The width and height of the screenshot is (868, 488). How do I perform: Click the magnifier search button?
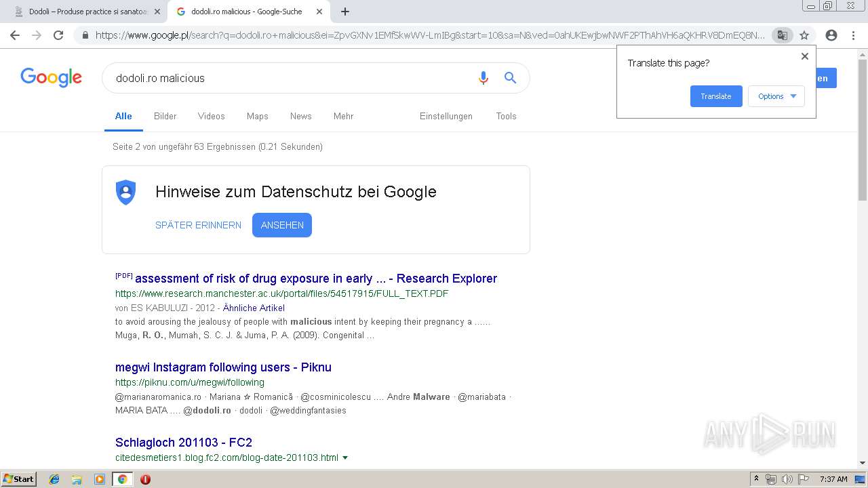pos(511,78)
